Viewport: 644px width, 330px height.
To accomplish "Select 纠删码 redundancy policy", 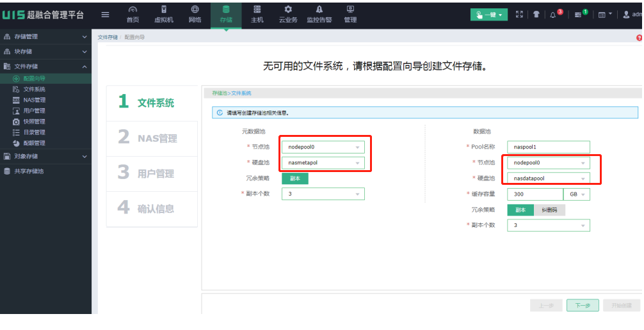I will click(x=549, y=210).
